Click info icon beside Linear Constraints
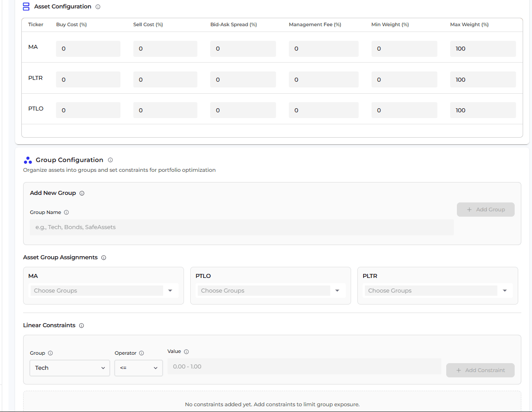Viewport: 532px width, 412px height. [x=81, y=325]
